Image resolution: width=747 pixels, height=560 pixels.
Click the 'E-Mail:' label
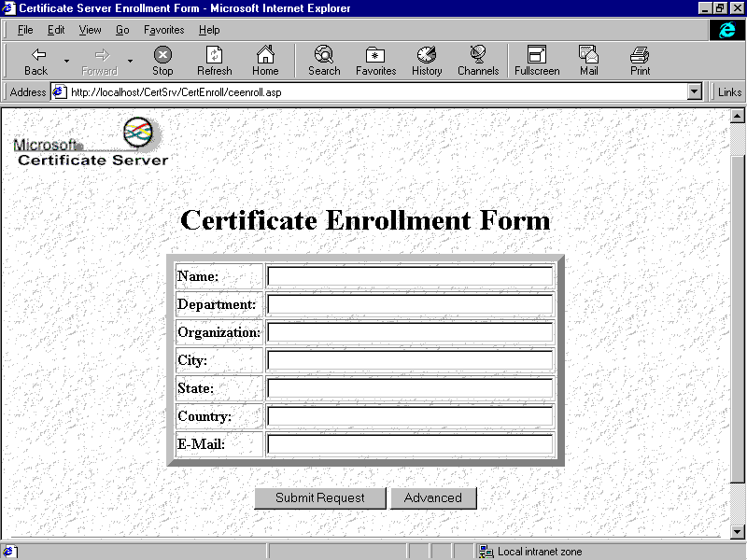(201, 444)
